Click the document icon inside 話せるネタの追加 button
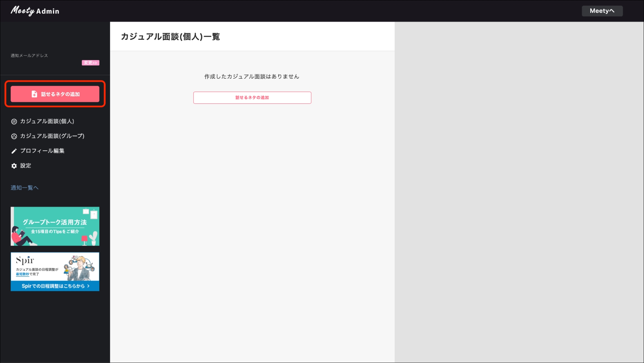Screen dimensions: 644x363 34,94
